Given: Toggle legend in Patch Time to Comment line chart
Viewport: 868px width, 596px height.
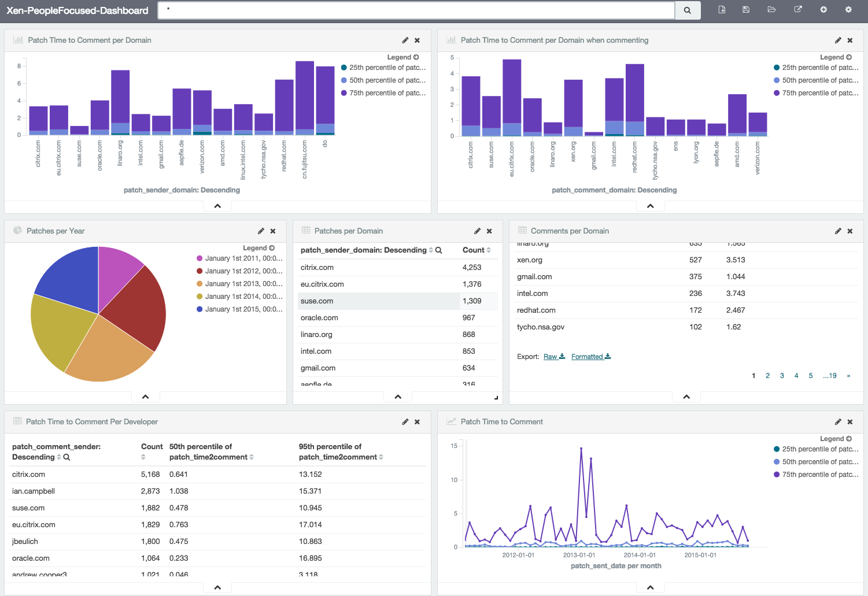Looking at the screenshot, I should [836, 439].
